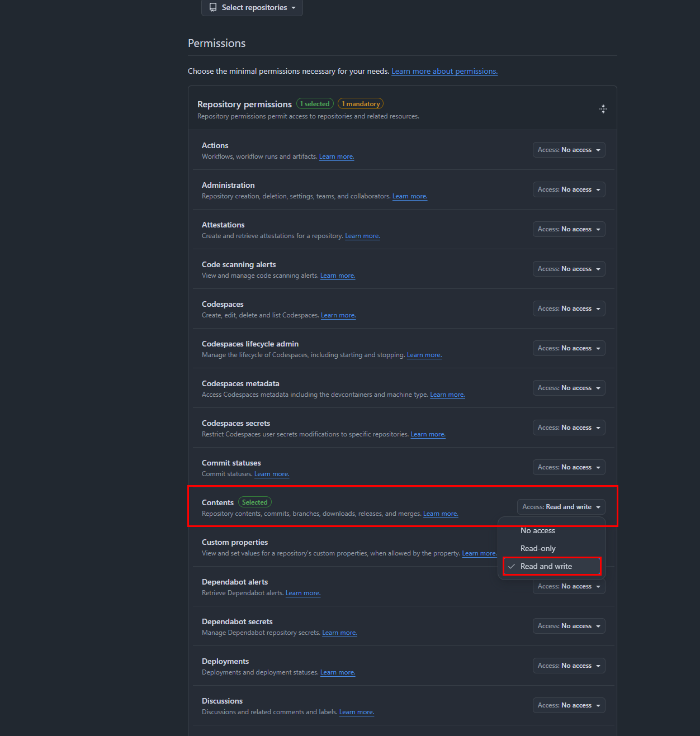Viewport: 700px width, 736px height.
Task: Open the Discussions access dropdown
Action: pyautogui.click(x=569, y=705)
